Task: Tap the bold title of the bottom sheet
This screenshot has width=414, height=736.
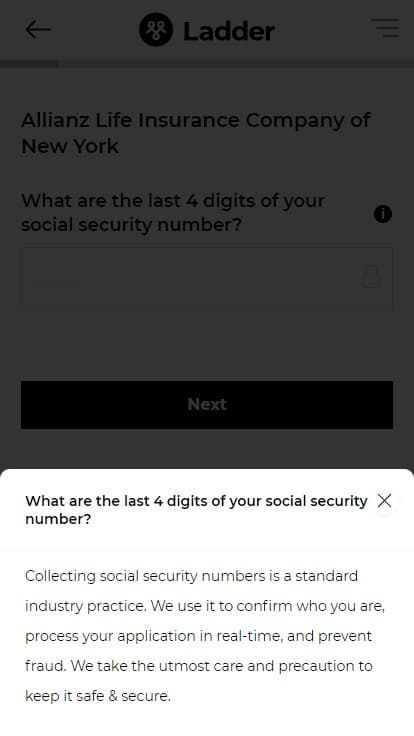Action: click(196, 510)
